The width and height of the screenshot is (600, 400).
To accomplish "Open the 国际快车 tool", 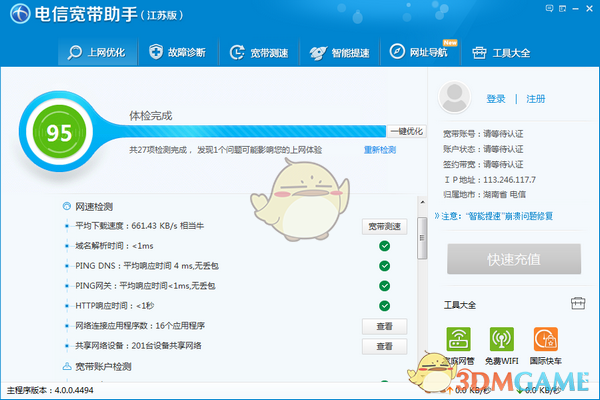I will pyautogui.click(x=546, y=339).
